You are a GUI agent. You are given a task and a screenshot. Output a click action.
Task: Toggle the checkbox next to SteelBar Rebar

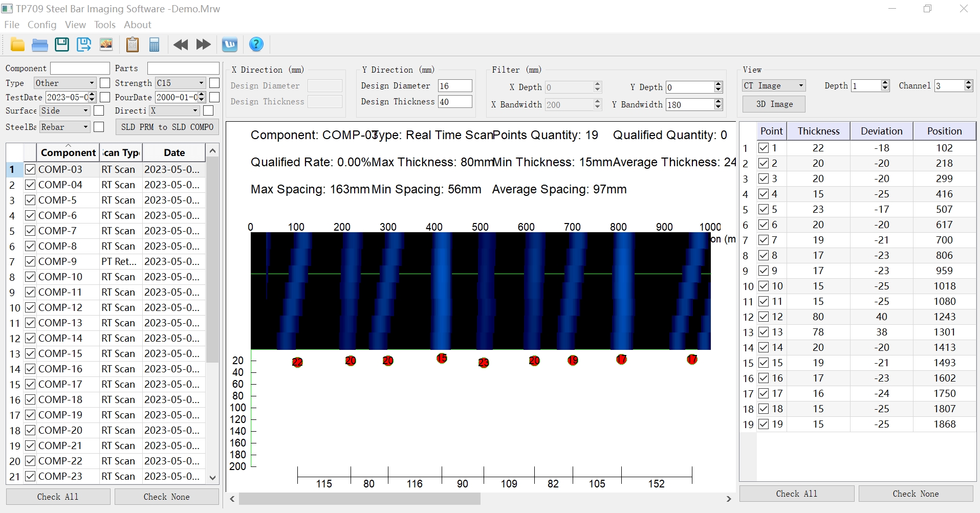(99, 127)
